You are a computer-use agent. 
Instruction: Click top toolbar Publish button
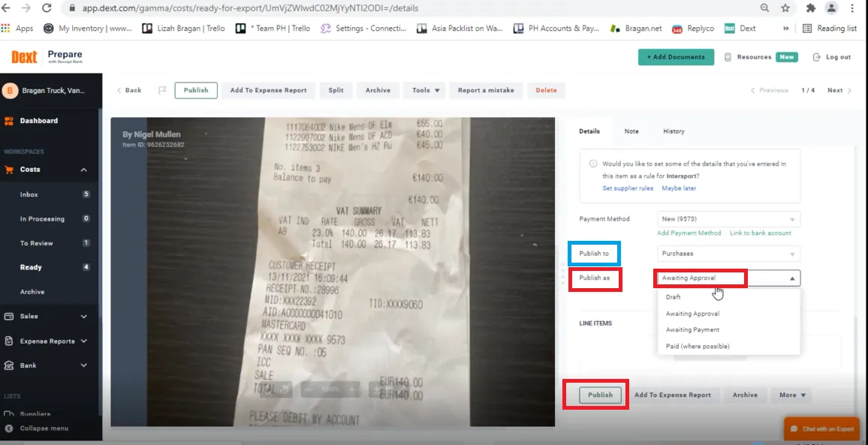[196, 90]
